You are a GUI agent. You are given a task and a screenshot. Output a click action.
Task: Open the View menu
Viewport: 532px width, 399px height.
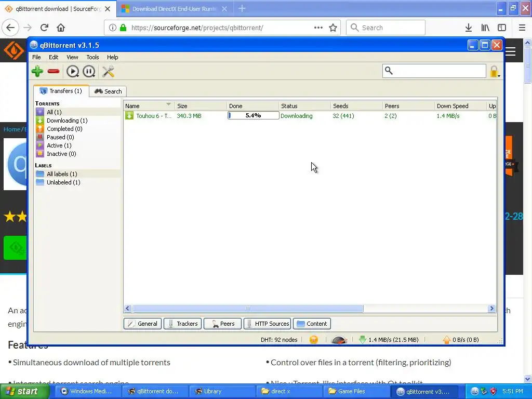pyautogui.click(x=72, y=57)
